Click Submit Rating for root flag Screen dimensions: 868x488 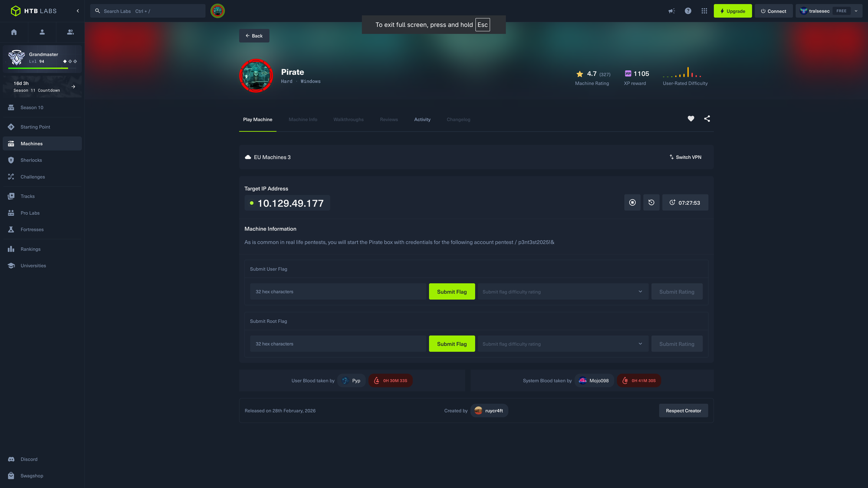point(677,344)
